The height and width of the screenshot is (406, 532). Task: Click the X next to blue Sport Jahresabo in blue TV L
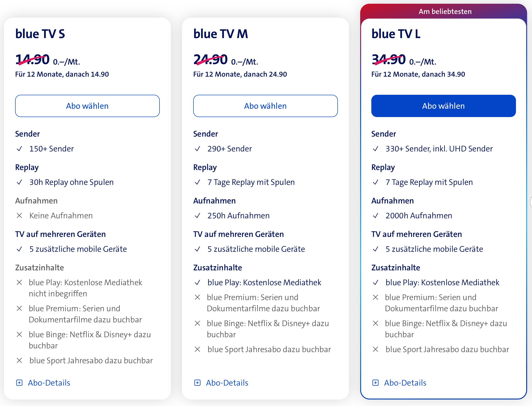(x=376, y=350)
